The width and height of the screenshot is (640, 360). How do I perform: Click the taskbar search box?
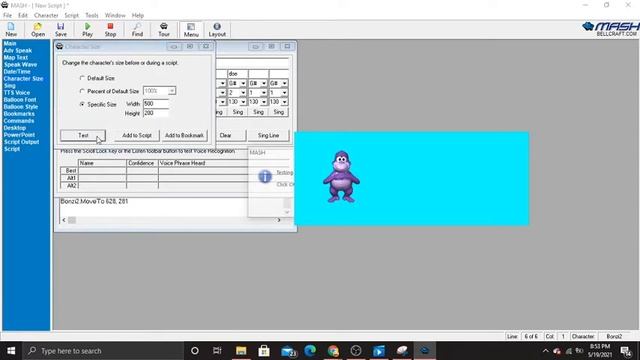pos(103,351)
